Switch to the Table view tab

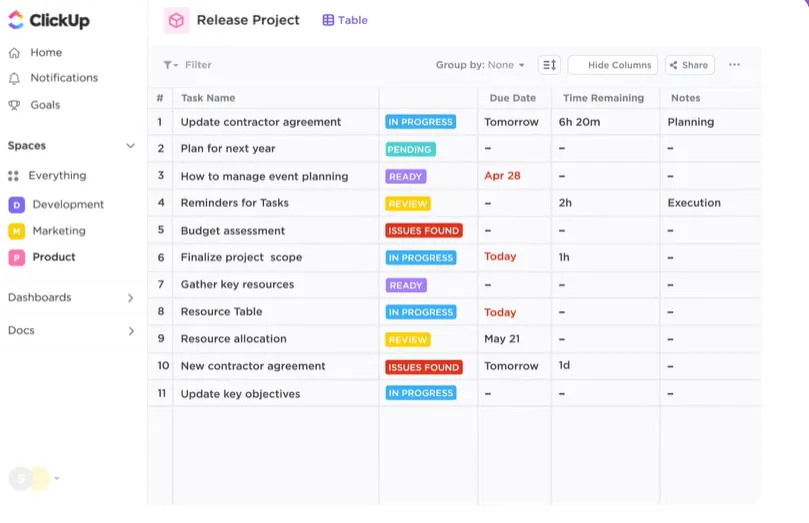tap(345, 20)
